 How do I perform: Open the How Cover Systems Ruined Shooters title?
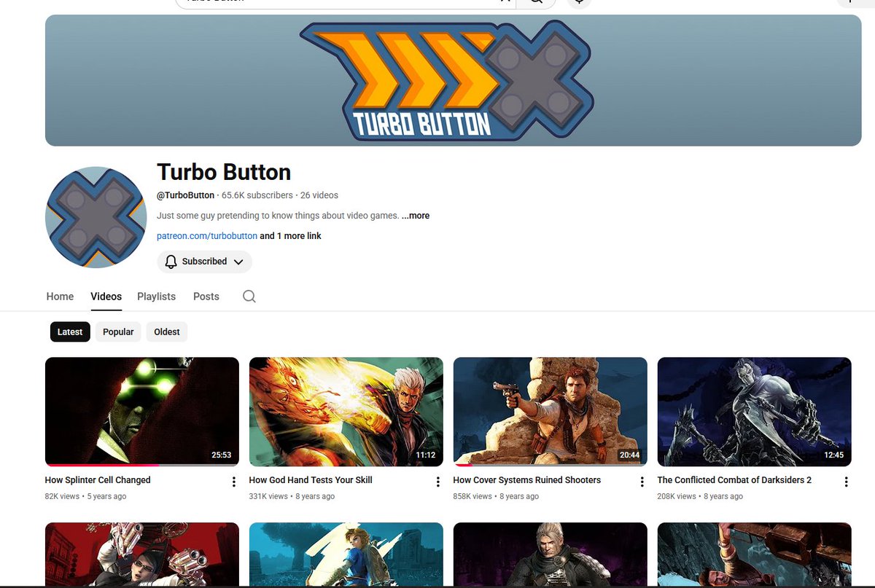pyautogui.click(x=527, y=480)
